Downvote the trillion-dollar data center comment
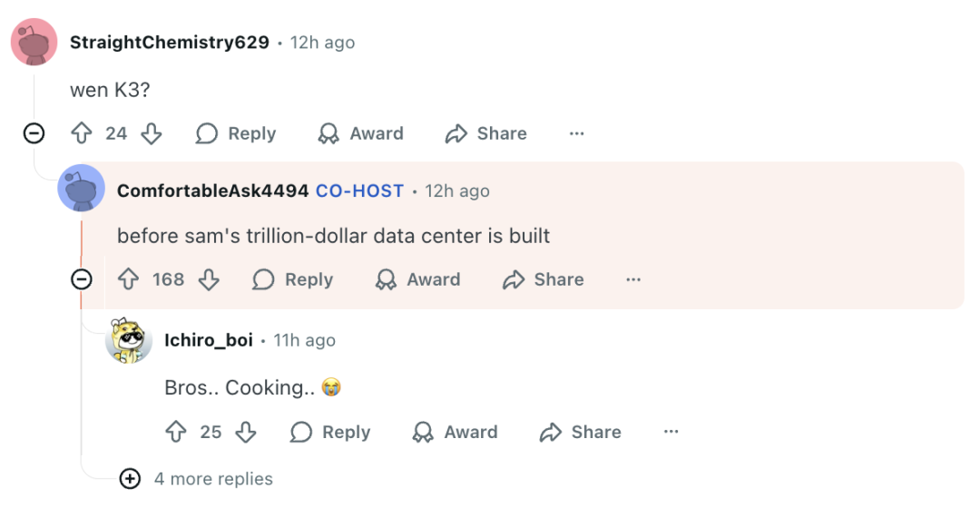 point(209,279)
